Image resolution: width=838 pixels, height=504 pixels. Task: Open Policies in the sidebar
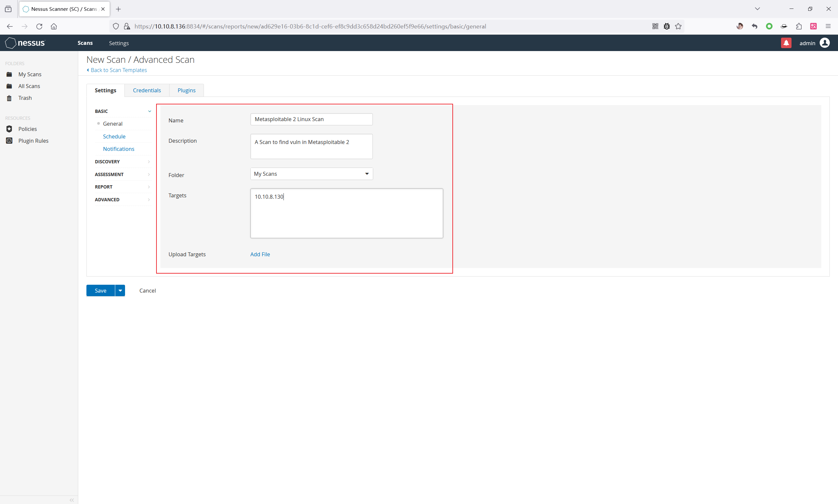tap(27, 129)
